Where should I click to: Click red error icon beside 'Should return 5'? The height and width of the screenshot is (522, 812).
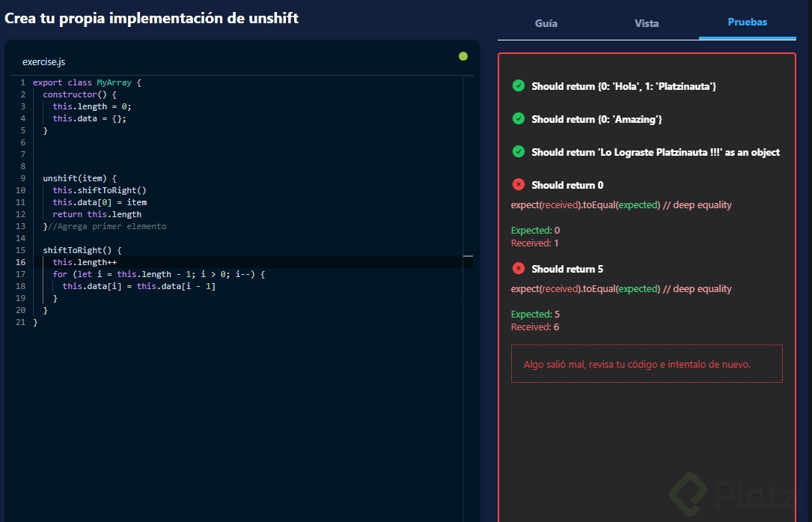coord(518,268)
